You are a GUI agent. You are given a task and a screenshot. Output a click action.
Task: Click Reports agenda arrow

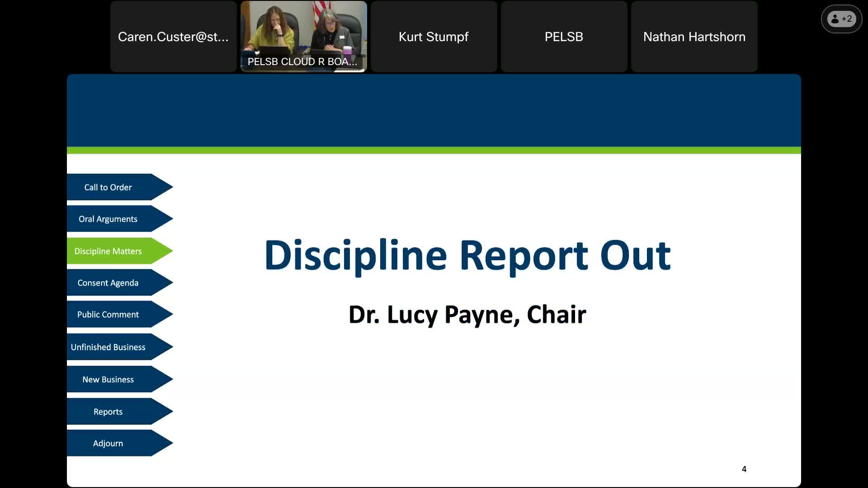(x=108, y=412)
